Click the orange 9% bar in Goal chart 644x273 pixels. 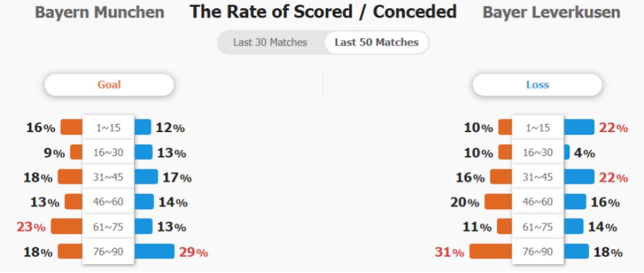tap(77, 152)
